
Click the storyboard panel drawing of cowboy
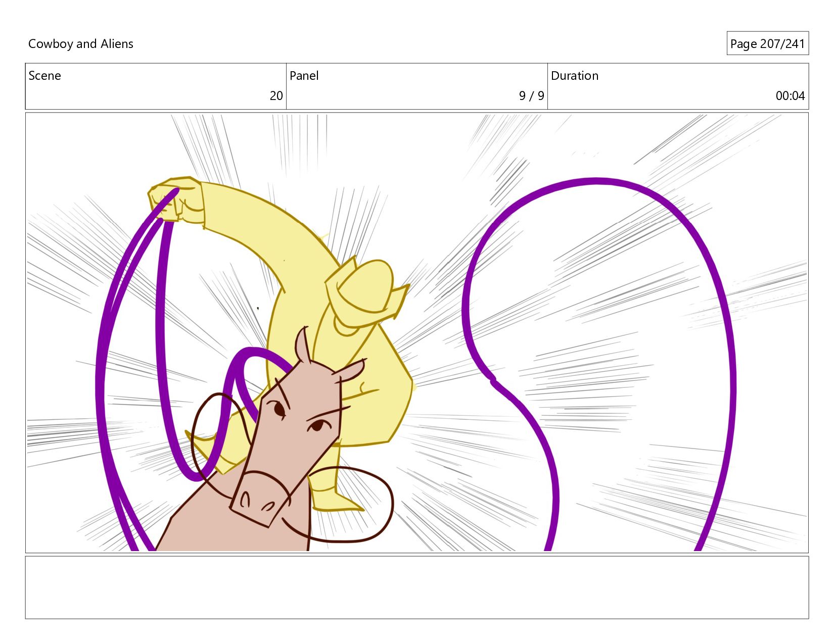pos(417,332)
